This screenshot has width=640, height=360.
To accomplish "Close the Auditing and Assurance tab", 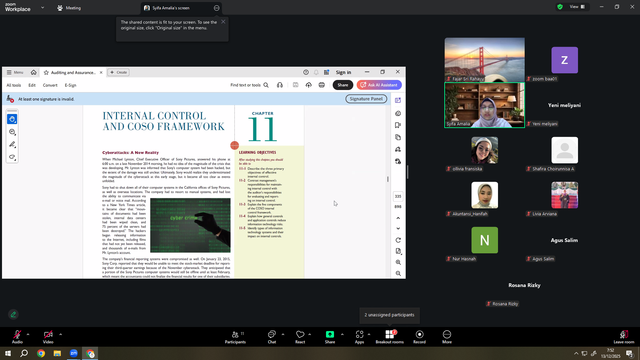I will click(x=101, y=72).
